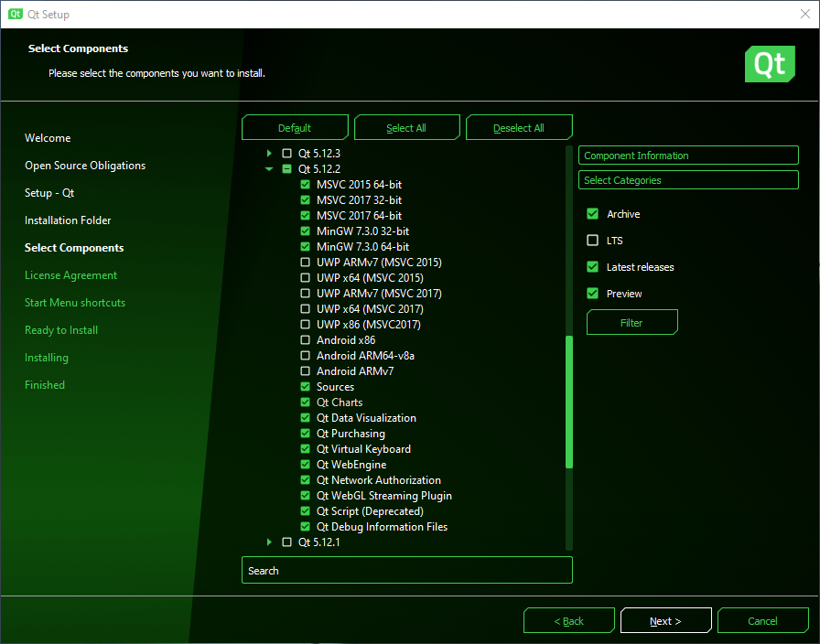
Task: Check the Qt 5.12.3 checkbox
Action: pos(286,153)
